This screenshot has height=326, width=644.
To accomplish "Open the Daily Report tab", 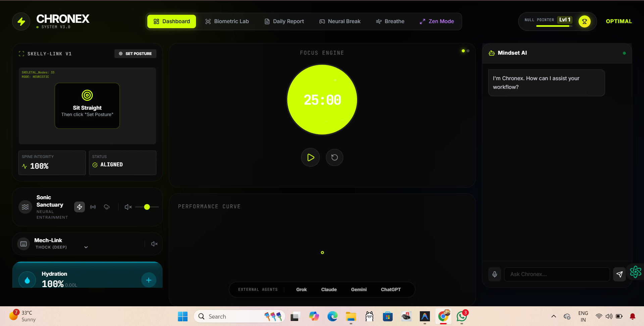I will (x=284, y=21).
